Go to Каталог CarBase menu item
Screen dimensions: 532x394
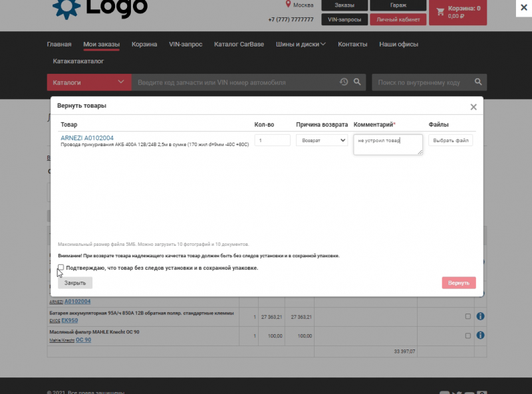239,45
